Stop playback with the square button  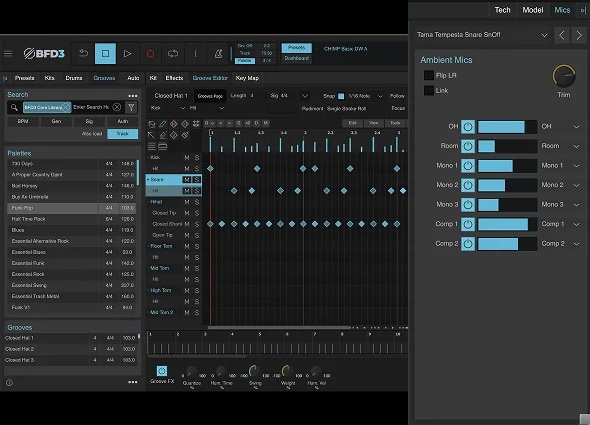pos(105,53)
